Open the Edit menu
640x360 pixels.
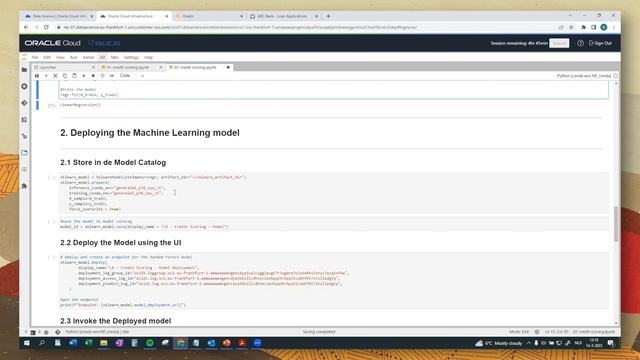point(47,58)
